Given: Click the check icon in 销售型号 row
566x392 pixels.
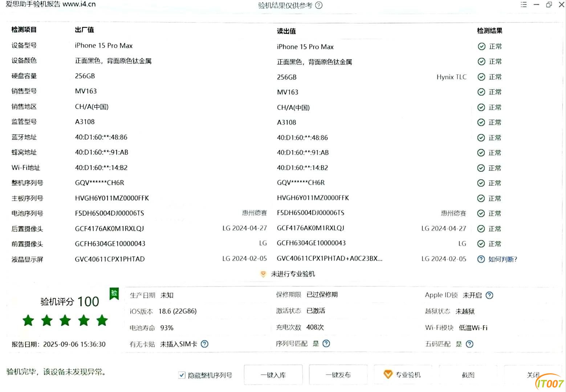Looking at the screenshot, I should pos(481,92).
